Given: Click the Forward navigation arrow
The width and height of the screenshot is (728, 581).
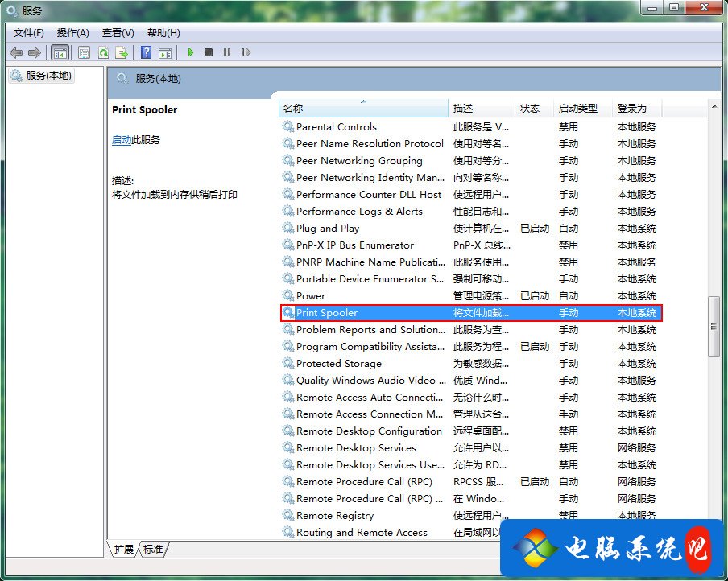Looking at the screenshot, I should point(33,52).
